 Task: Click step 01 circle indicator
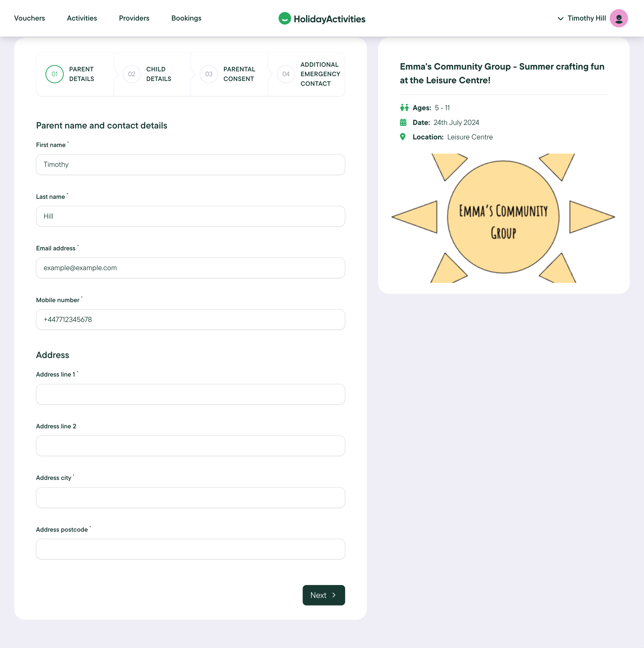pos(54,74)
